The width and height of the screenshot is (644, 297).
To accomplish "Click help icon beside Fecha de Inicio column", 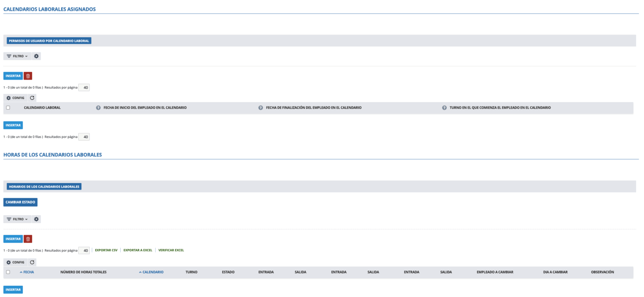I will pyautogui.click(x=98, y=108).
